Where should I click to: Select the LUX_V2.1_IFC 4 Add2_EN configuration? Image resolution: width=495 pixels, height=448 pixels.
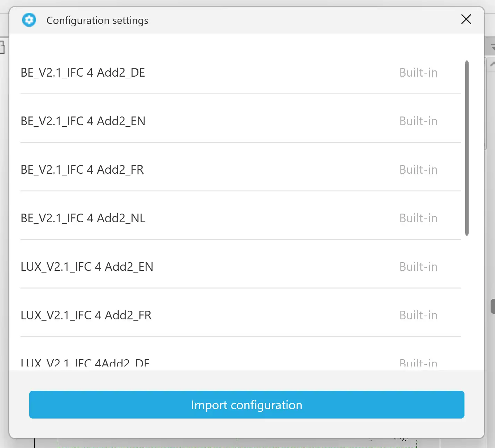(240, 267)
